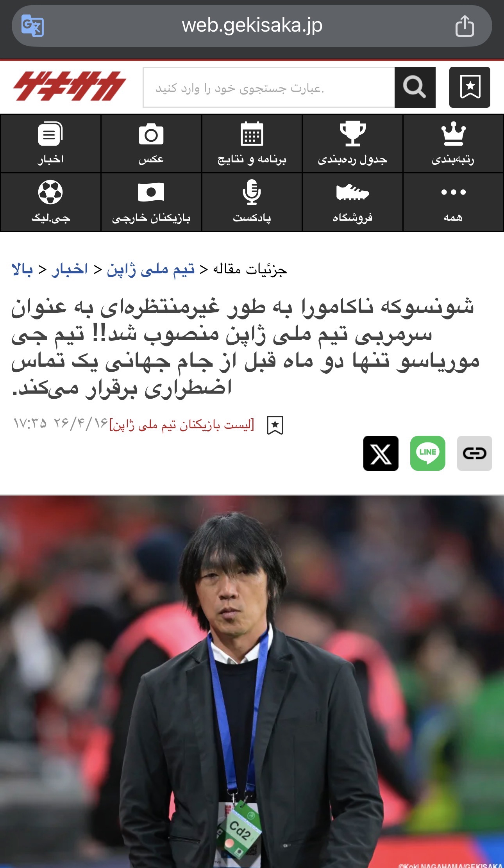The width and height of the screenshot is (504, 868).
Task: Open the عکس photo section
Action: pos(151,144)
